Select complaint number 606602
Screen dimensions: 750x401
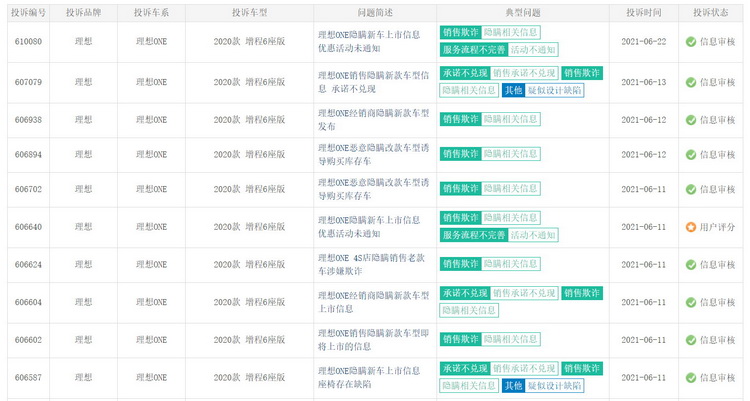pyautogui.click(x=28, y=340)
